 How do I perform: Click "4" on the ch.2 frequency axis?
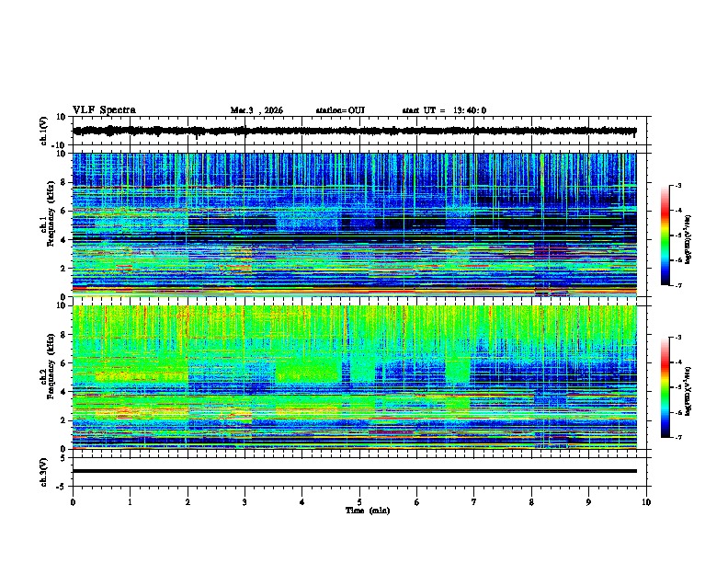[63, 392]
